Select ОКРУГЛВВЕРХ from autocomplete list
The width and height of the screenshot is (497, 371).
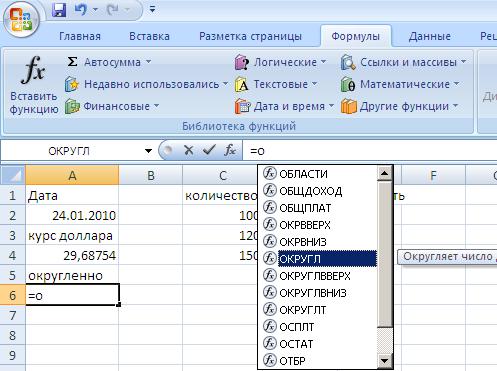point(320,276)
